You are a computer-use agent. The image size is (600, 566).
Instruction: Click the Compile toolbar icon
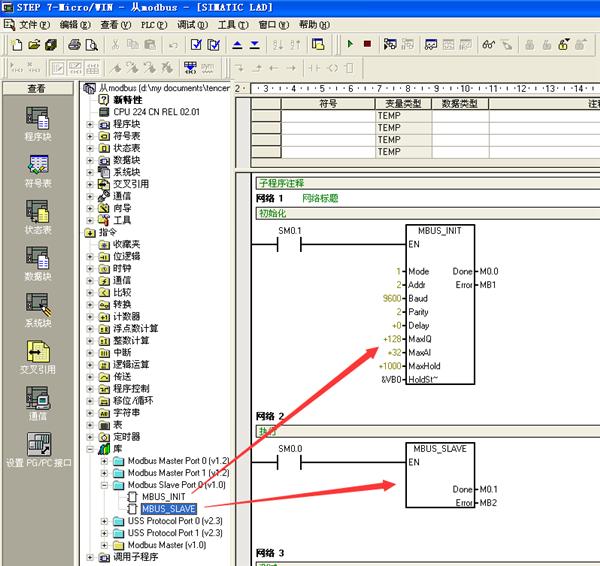(196, 45)
